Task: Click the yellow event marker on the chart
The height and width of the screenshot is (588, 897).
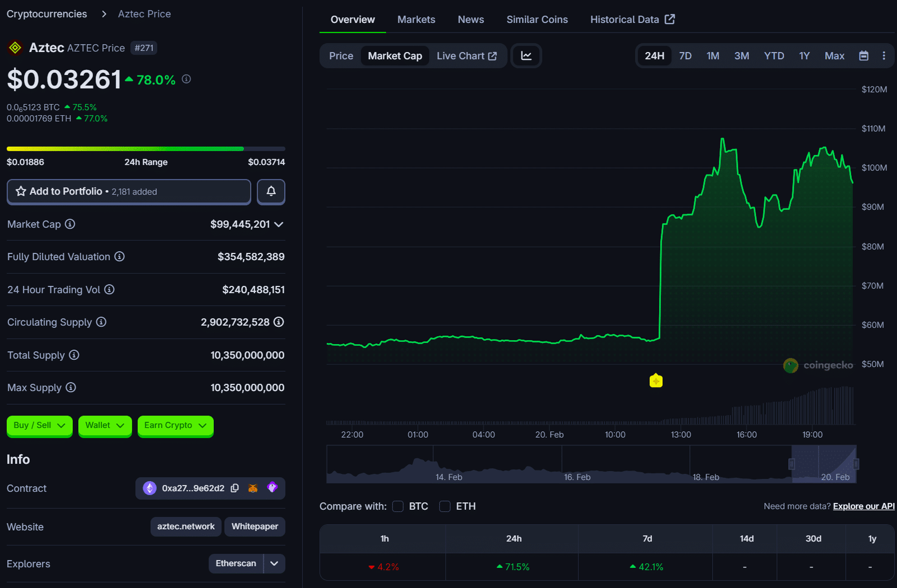Action: (x=656, y=381)
